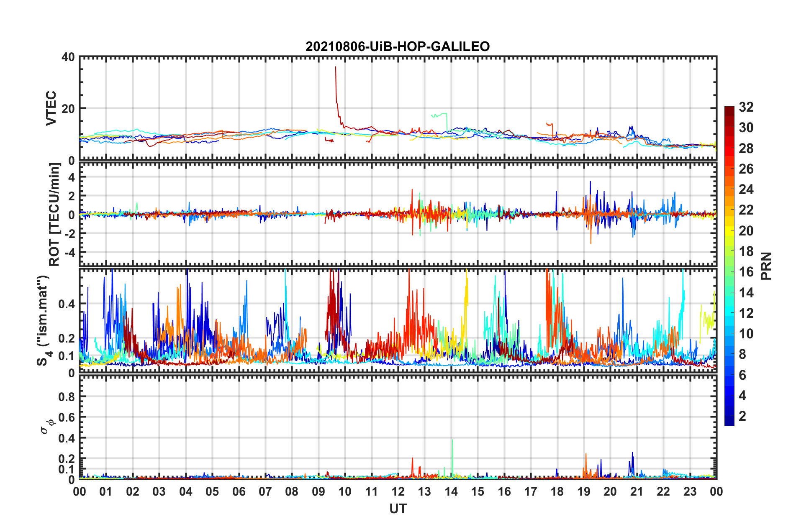
Task: Click the -2 tick on ROT axis
Action: [70, 233]
